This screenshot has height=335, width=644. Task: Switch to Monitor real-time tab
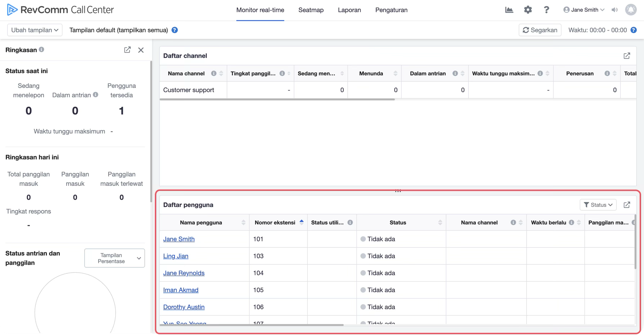(260, 10)
